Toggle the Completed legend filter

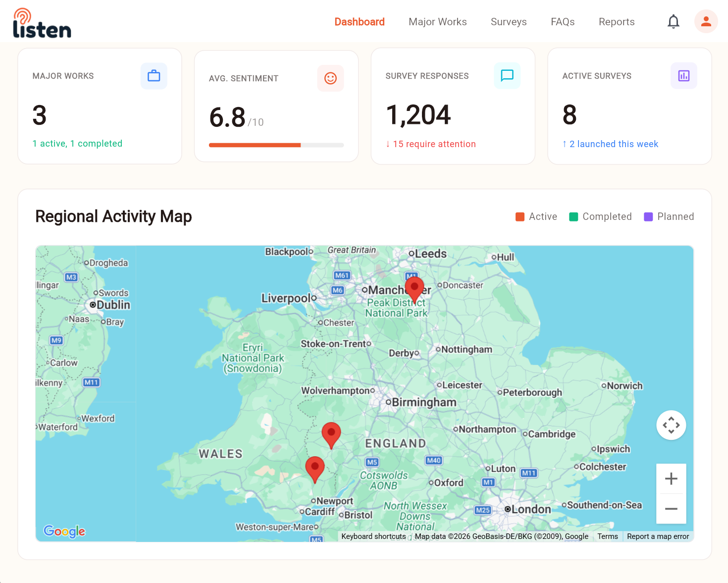pyautogui.click(x=600, y=216)
